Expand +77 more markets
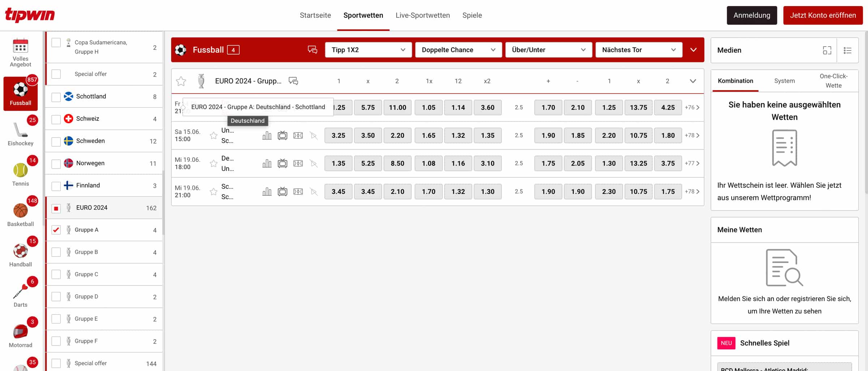Image resolution: width=868 pixels, height=371 pixels. point(692,163)
